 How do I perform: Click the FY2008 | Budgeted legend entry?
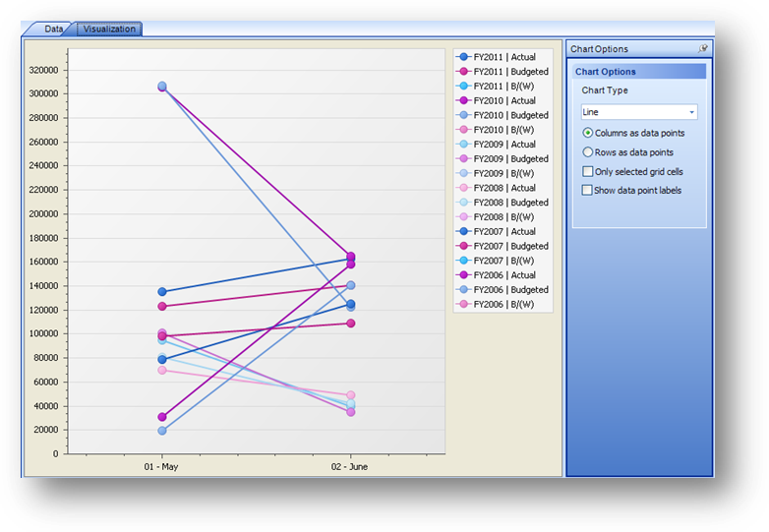point(503,203)
